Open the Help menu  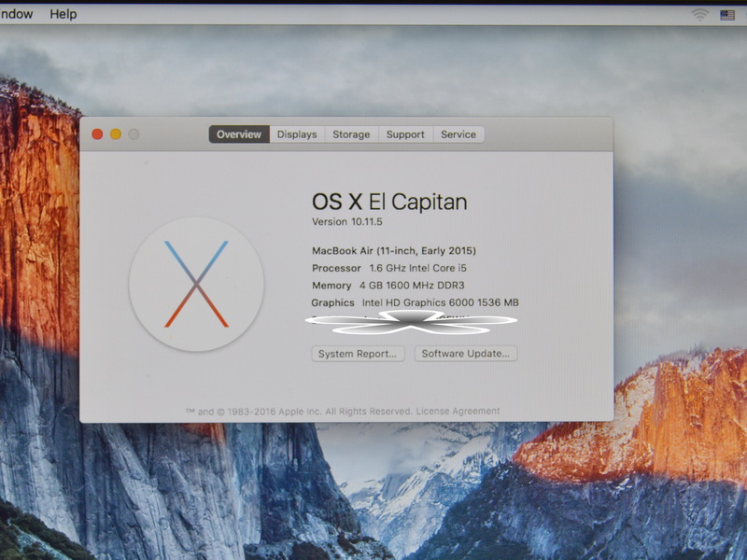tap(63, 14)
